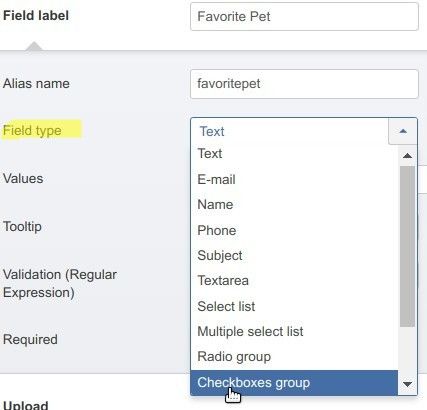Click the Alias name label
Image resolution: width=427 pixels, height=410 pixels.
(36, 83)
